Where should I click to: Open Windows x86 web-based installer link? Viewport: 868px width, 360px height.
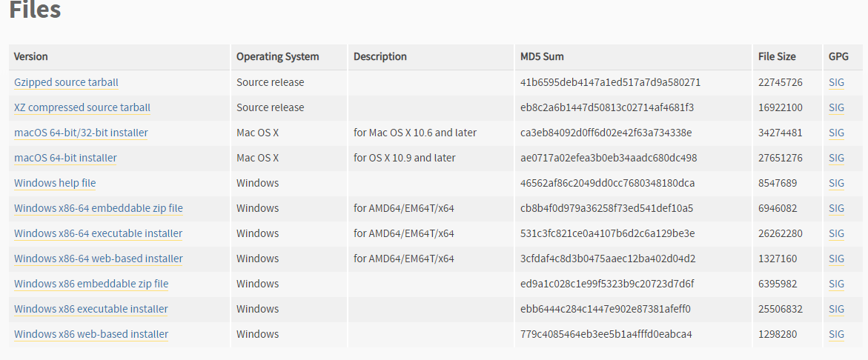(x=91, y=334)
